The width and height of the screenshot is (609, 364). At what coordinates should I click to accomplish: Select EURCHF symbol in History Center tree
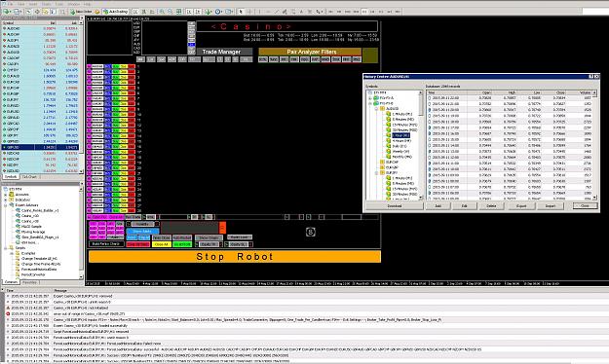[392, 162]
